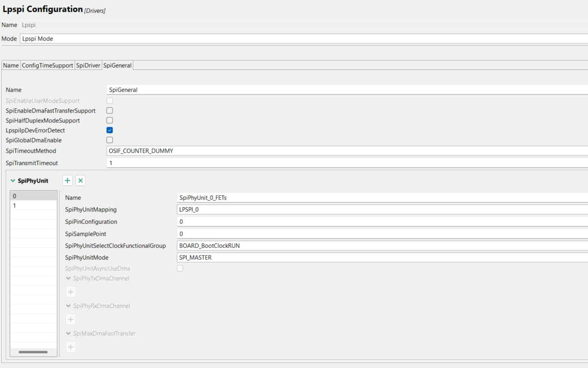Enable SpiEnableDmaFastTransferSupport
The width and height of the screenshot is (588, 368).
coord(109,110)
